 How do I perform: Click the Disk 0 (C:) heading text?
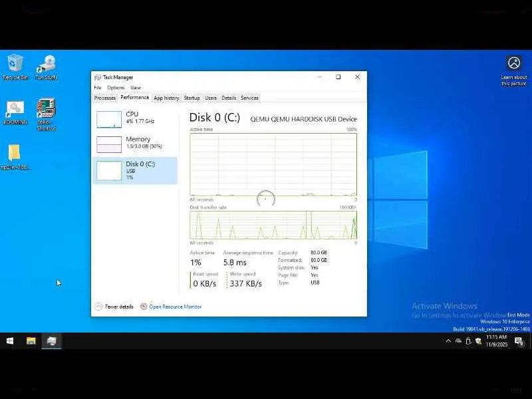(x=215, y=118)
